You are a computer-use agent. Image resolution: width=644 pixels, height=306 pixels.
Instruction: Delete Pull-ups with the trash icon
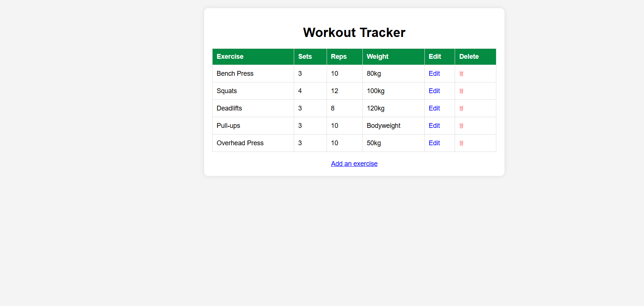point(461,126)
